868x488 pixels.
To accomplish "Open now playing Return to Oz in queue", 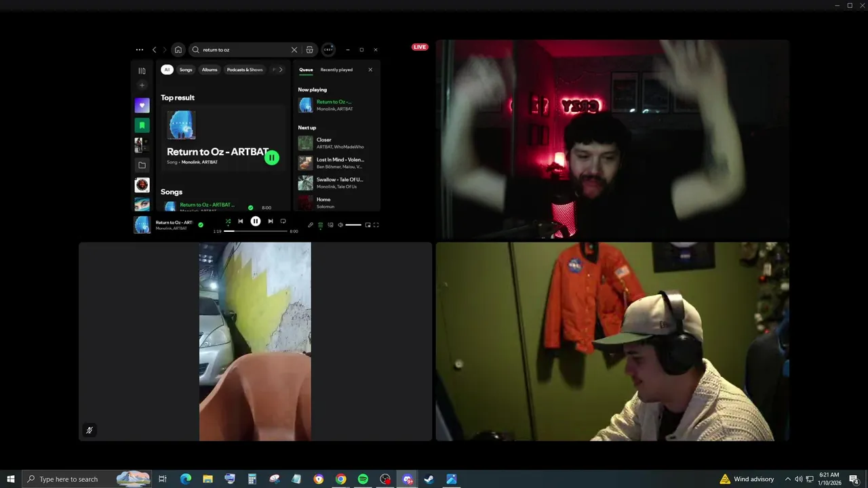I will click(x=335, y=105).
